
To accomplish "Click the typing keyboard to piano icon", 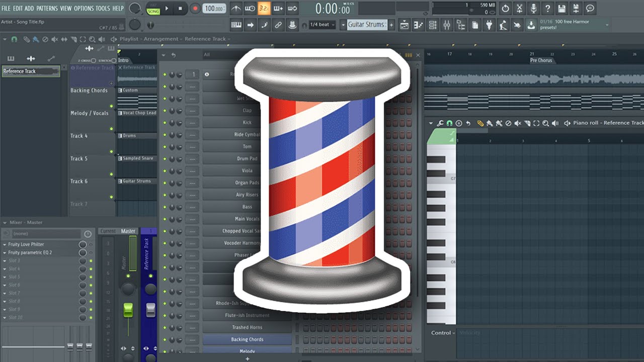I will pos(236,25).
